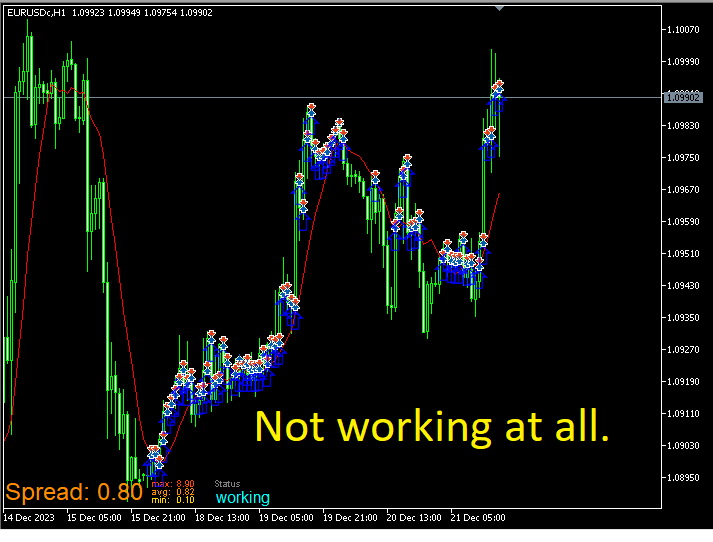
Task: Click the 20 Dec 13:00 time label
Action: coord(414,517)
